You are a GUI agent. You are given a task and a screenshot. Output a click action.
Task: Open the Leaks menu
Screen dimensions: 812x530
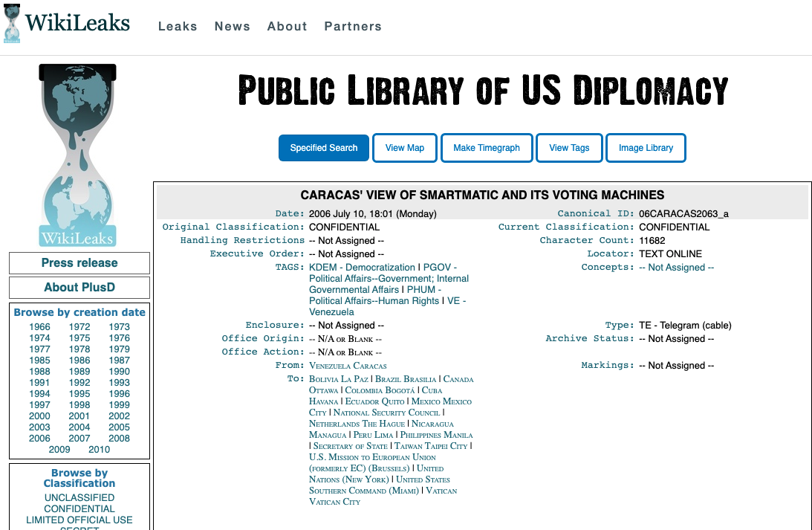pos(178,27)
